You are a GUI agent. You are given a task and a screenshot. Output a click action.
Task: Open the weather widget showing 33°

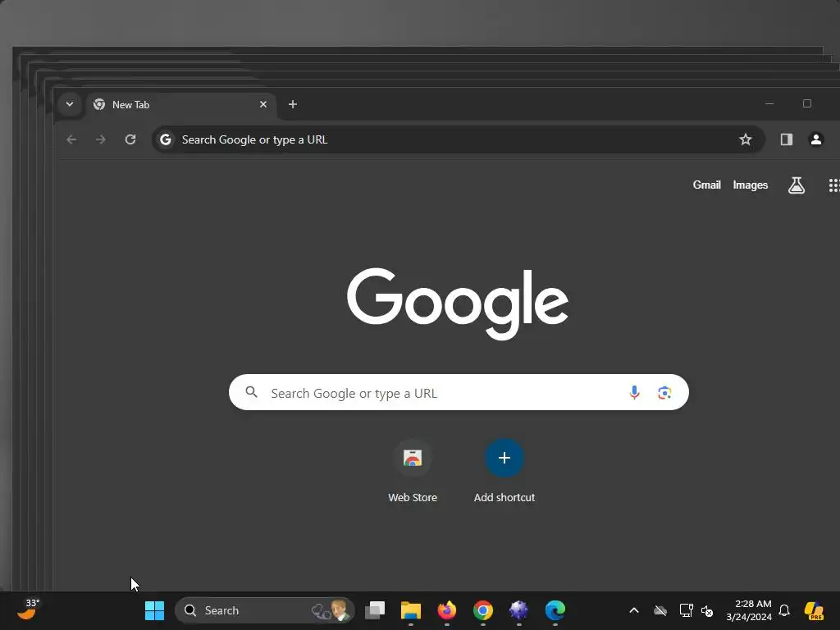click(x=28, y=609)
